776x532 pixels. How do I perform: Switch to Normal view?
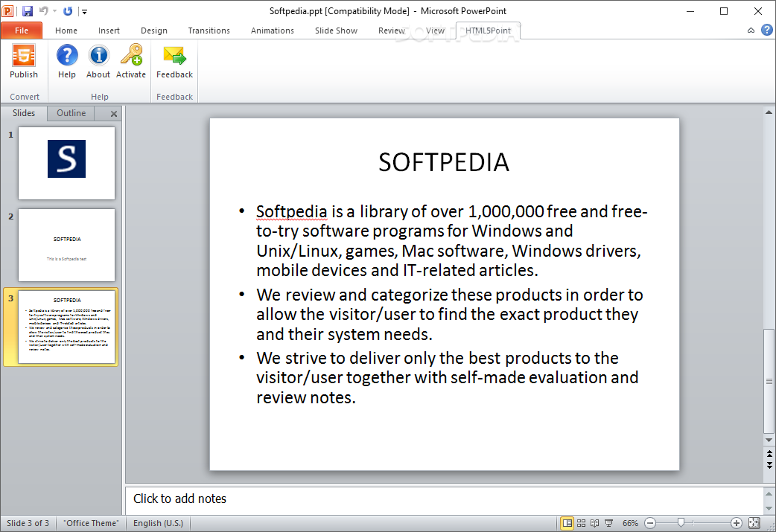(567, 523)
